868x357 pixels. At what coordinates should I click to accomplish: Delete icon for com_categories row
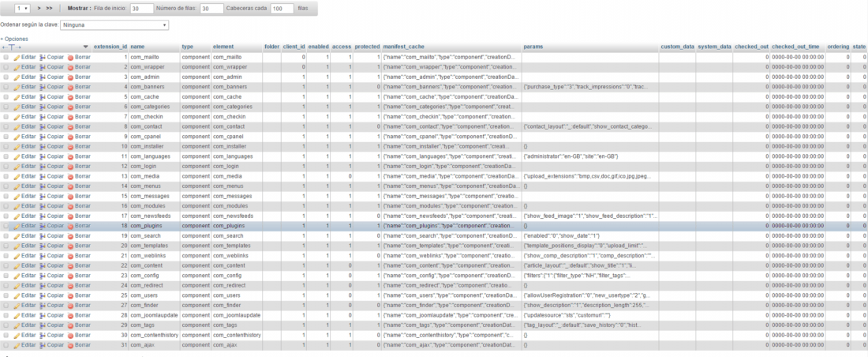point(70,107)
